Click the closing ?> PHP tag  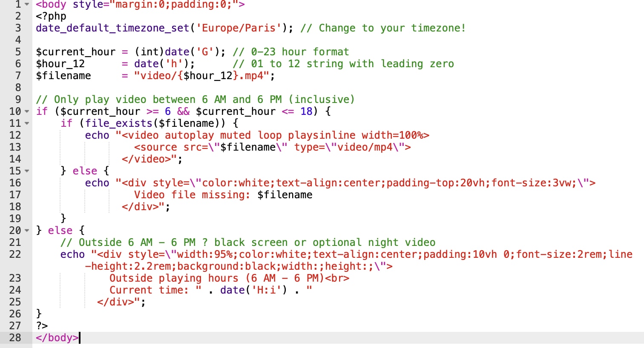(x=42, y=326)
